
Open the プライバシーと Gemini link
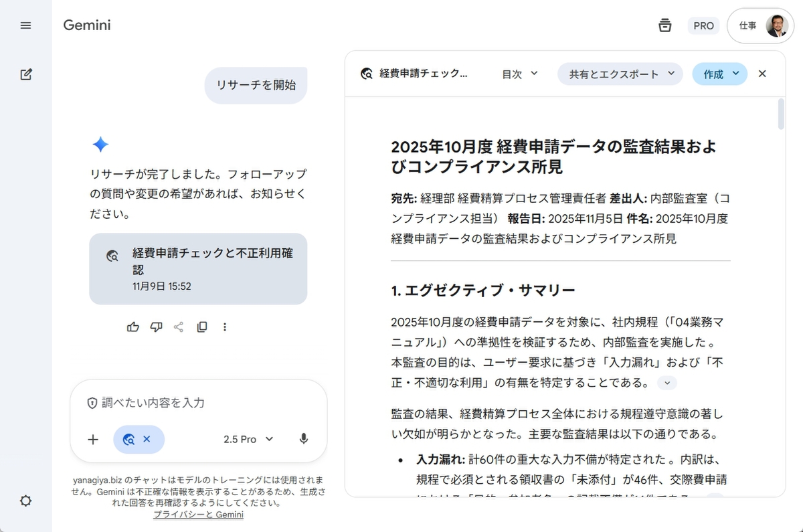(x=198, y=515)
